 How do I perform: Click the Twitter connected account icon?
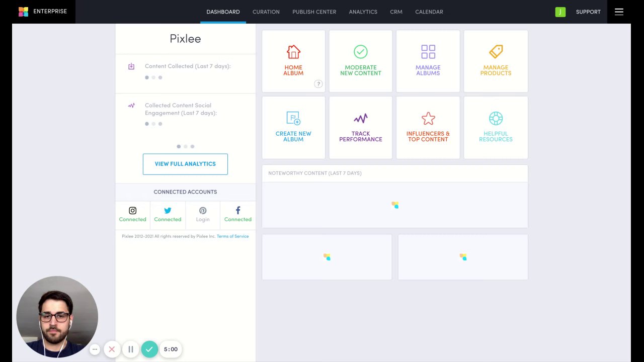point(168,211)
